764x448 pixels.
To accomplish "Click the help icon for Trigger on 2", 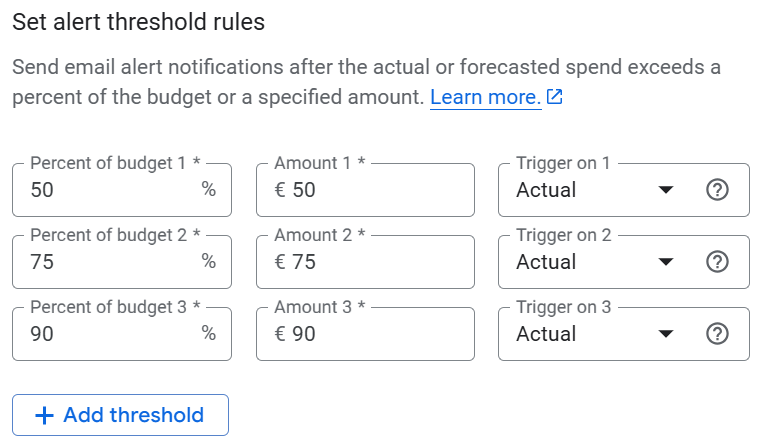I will 717,262.
